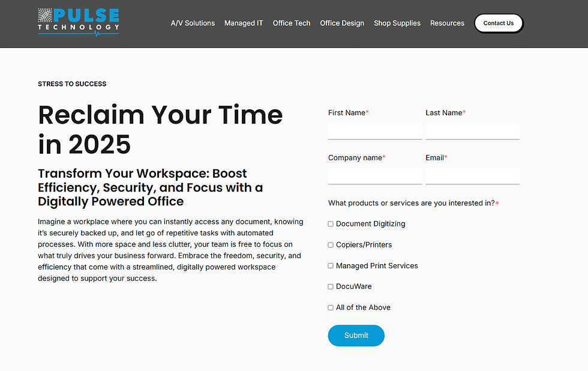
Task: Open the Office Design section
Action: tap(342, 23)
